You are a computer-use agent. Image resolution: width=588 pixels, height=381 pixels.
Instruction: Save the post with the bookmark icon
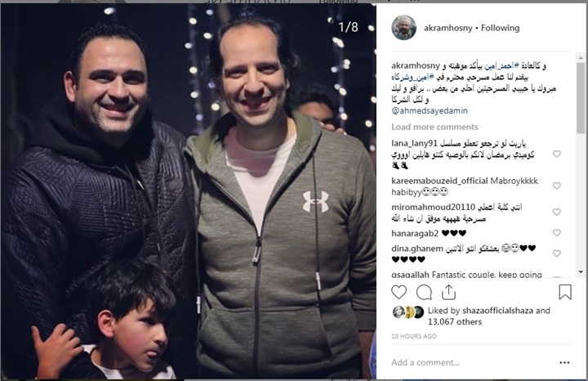565,292
